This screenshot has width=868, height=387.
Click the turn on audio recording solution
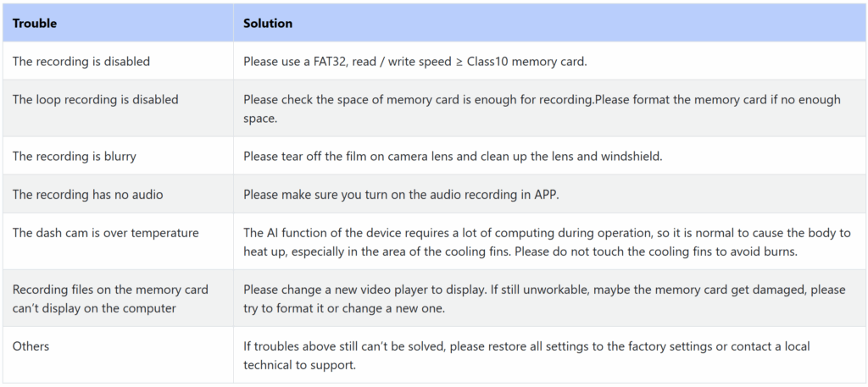pos(401,194)
